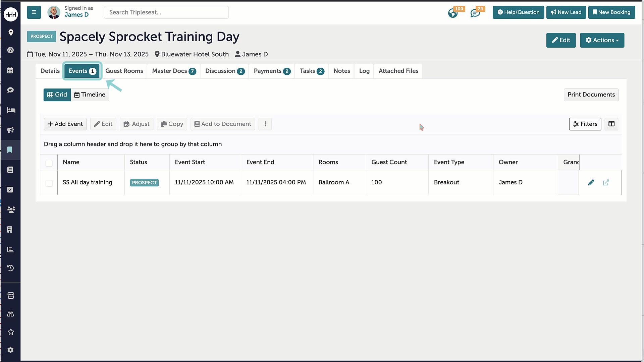Select the Events tab
The image size is (644, 362).
[x=82, y=71]
